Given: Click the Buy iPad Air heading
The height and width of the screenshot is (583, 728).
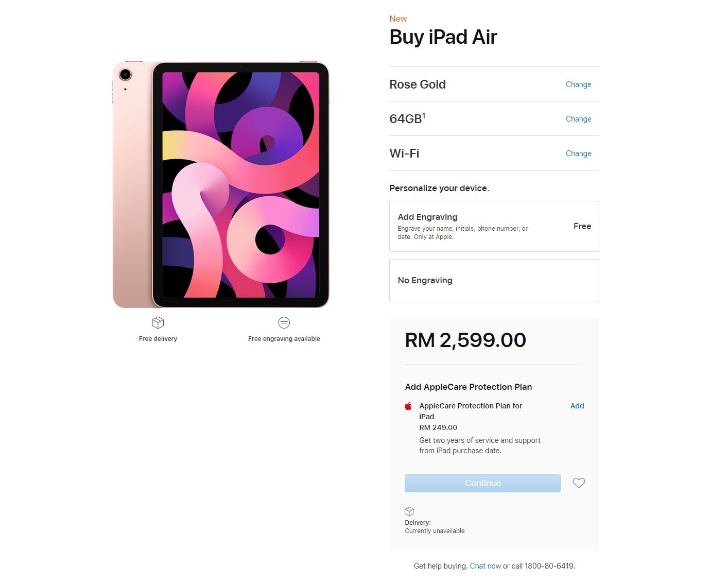Looking at the screenshot, I should pyautogui.click(x=443, y=37).
